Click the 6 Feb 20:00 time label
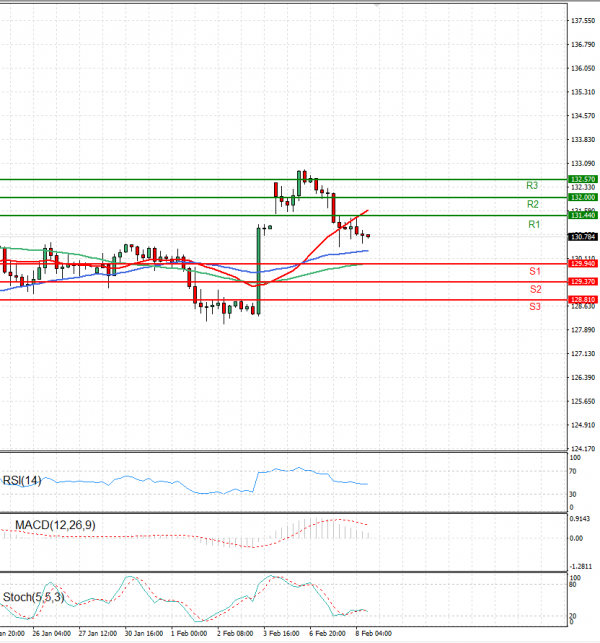Viewport: 600px width, 643px height. 327,633
